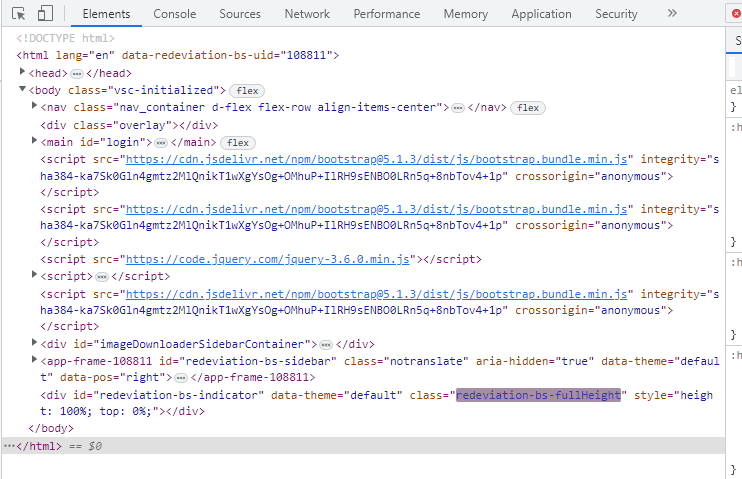Open the Console tab
Image resolution: width=742 pixels, height=479 pixels.
click(175, 14)
